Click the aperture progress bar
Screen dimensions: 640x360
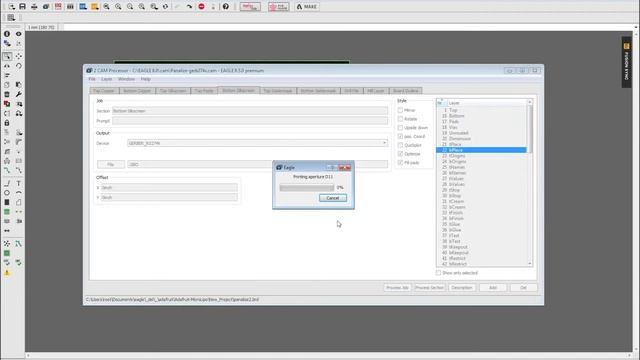pos(307,187)
